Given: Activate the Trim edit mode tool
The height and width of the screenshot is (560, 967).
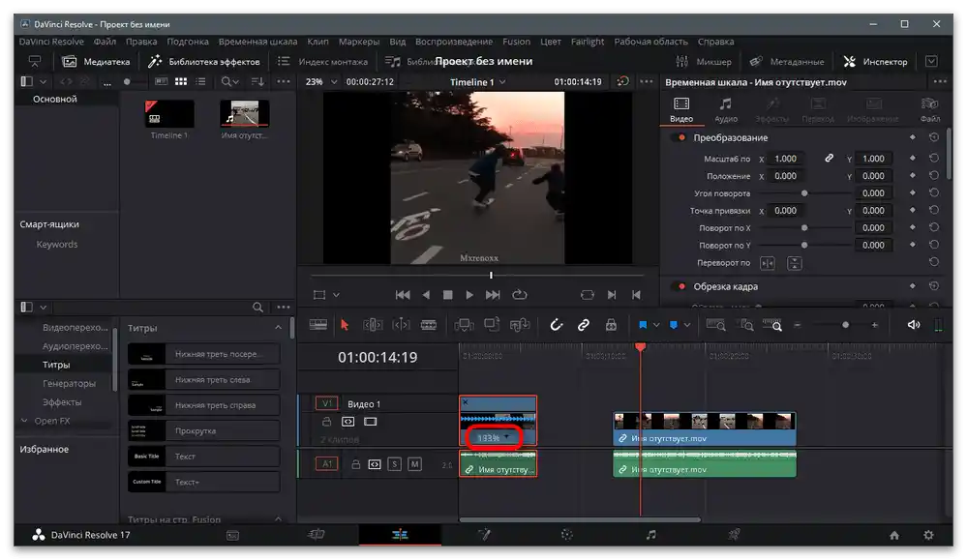Looking at the screenshot, I should click(x=373, y=325).
